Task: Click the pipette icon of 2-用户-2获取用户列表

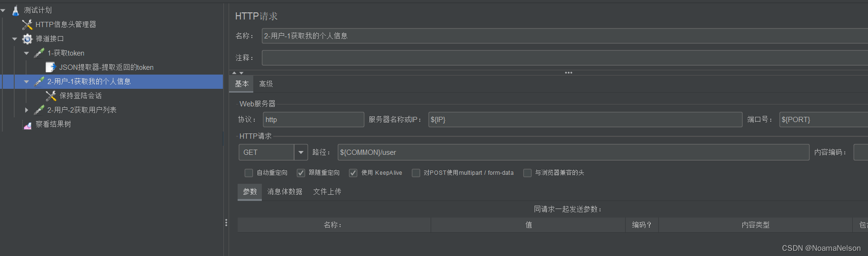Action: (39, 110)
